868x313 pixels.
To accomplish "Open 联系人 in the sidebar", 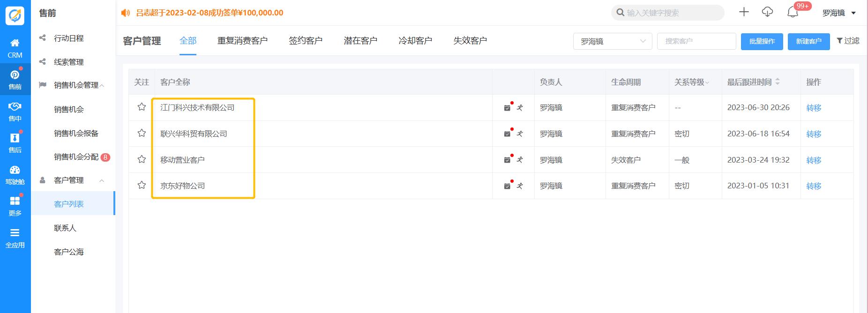I will pyautogui.click(x=65, y=228).
